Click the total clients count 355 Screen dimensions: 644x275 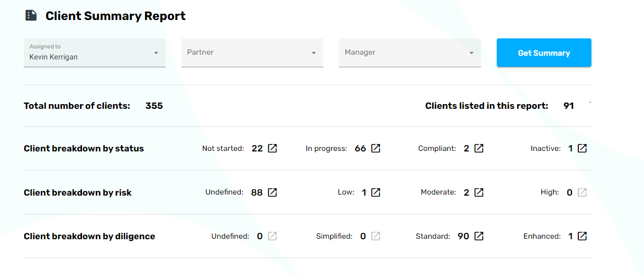154,106
